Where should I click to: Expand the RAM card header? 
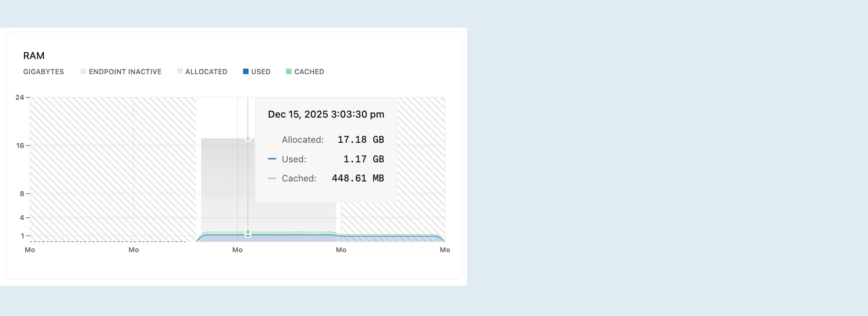click(34, 56)
